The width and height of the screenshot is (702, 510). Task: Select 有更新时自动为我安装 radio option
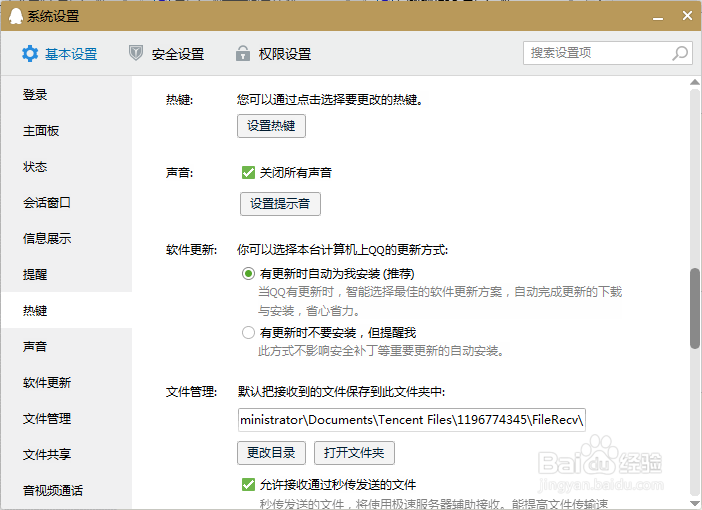click(x=248, y=274)
